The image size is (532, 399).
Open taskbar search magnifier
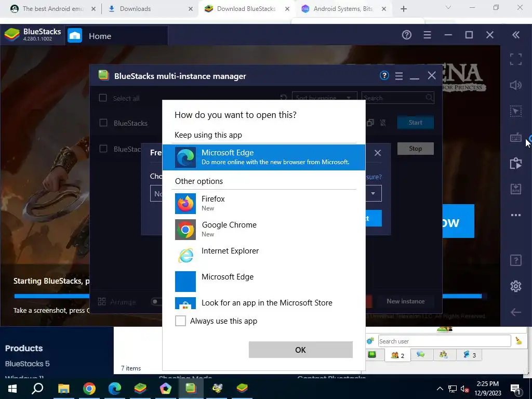click(37, 389)
